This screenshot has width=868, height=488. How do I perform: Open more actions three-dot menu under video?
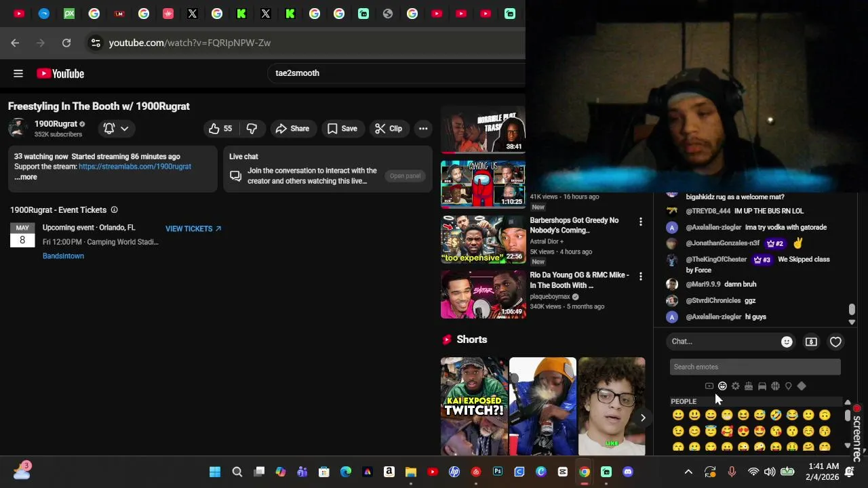tap(423, 128)
